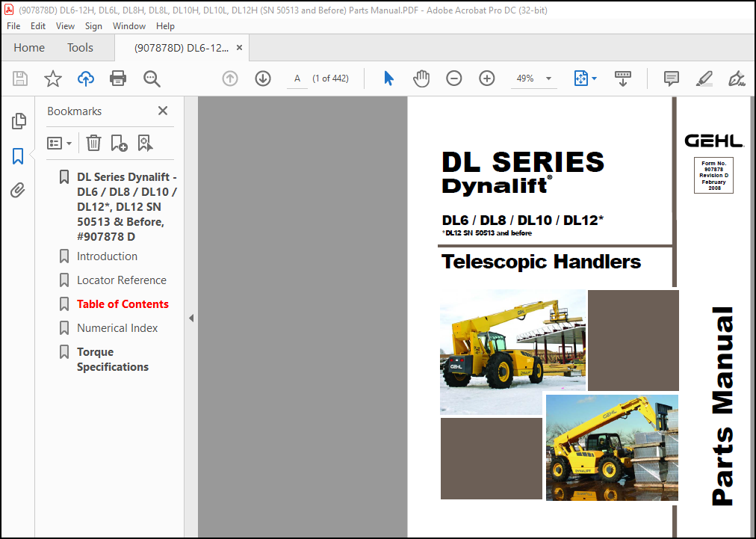Open the Find text search tool
The width and height of the screenshot is (756, 539).
(x=152, y=78)
